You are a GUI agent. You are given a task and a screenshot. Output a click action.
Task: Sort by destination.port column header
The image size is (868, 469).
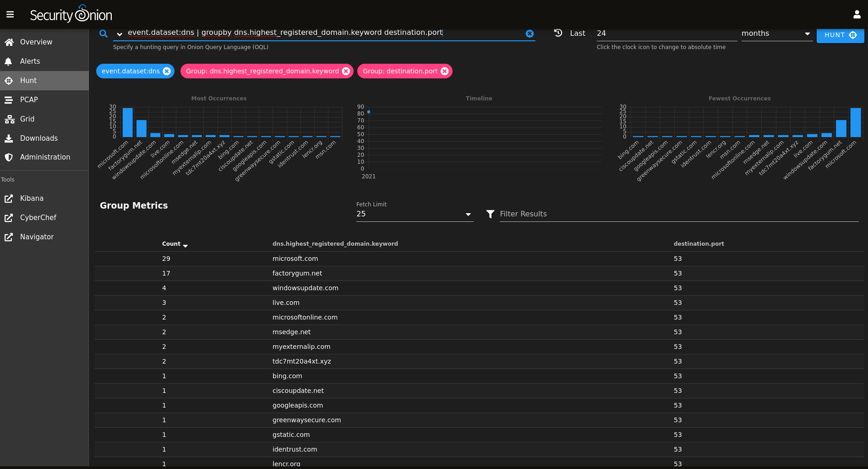[699, 244]
